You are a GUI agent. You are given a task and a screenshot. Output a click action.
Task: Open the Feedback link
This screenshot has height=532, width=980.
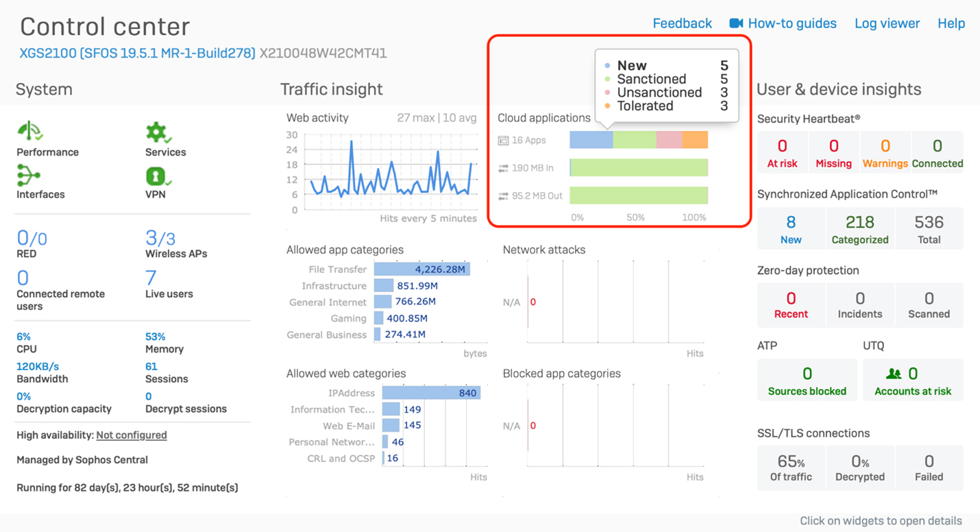tap(682, 23)
